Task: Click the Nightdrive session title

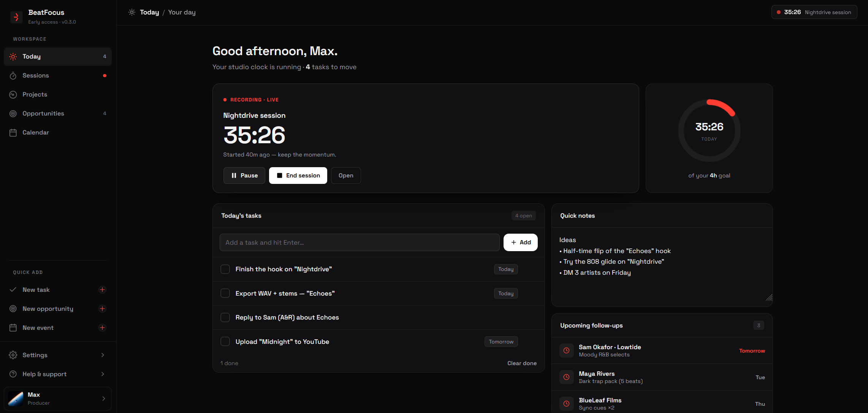Action: [x=254, y=116]
